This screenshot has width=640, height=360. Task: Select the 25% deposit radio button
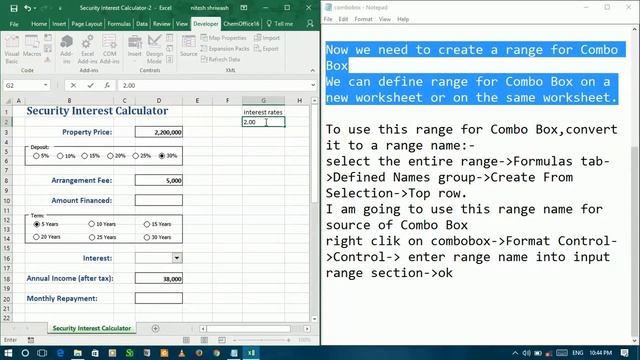tap(136, 156)
